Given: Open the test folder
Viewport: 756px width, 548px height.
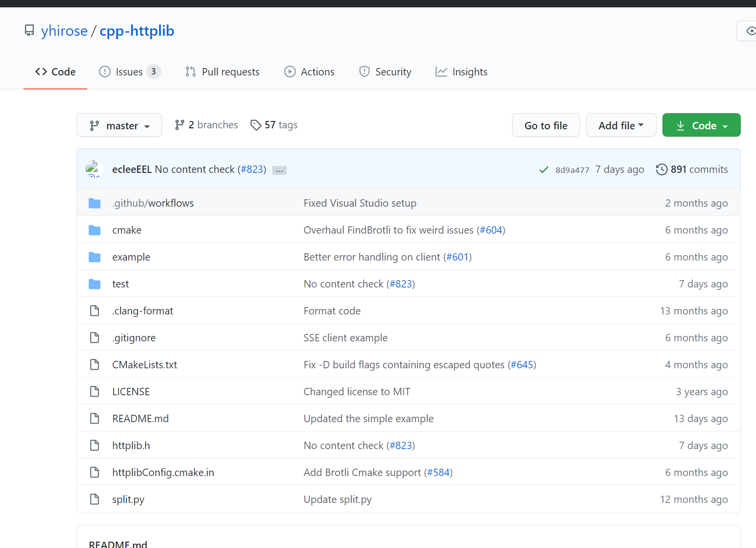Looking at the screenshot, I should tap(121, 284).
